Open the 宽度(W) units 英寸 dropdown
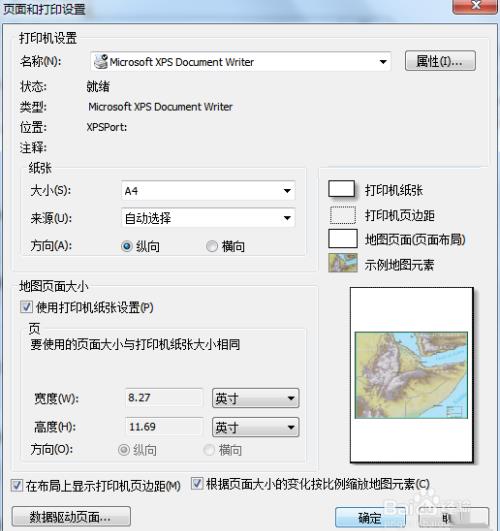This screenshot has height=531, width=500. point(255,398)
